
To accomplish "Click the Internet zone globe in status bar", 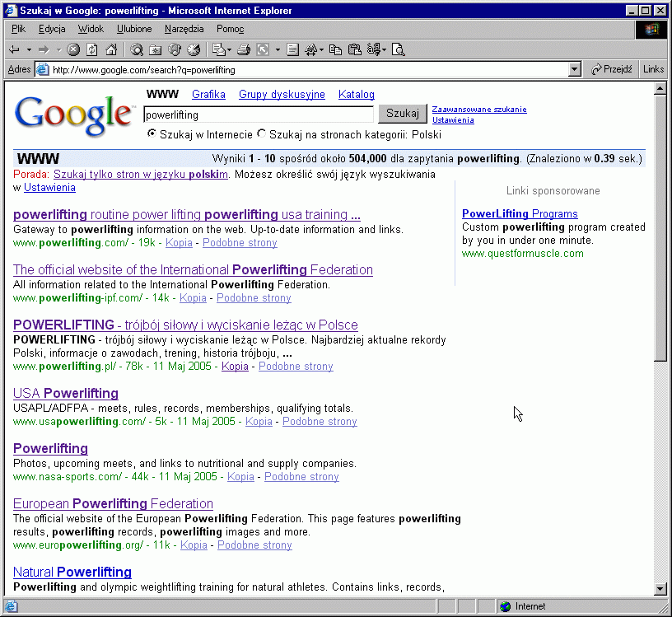I will point(506,606).
